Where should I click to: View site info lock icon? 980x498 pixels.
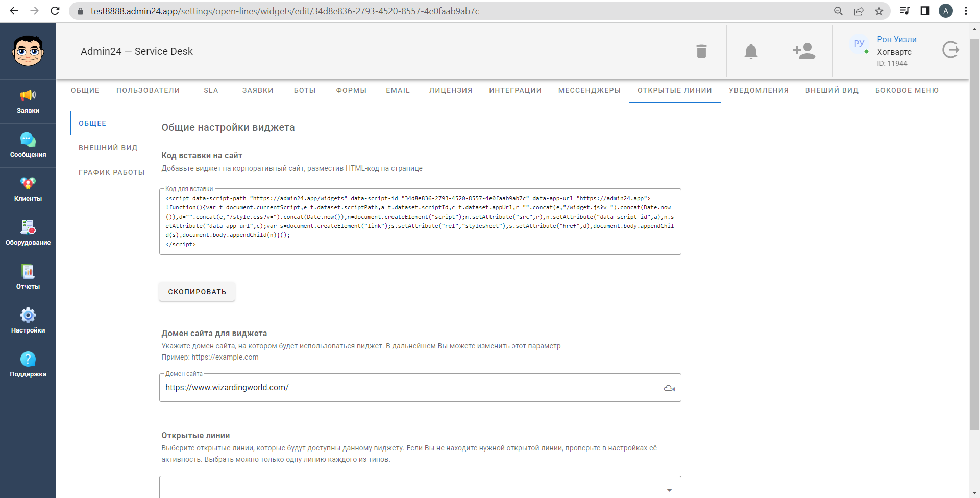(x=80, y=11)
